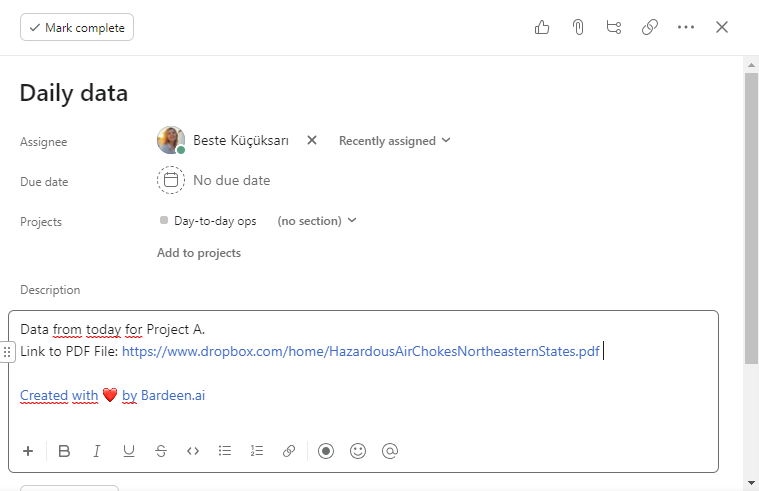Click the Projects field label
Viewport: 759px width, 491px height.
pos(41,222)
